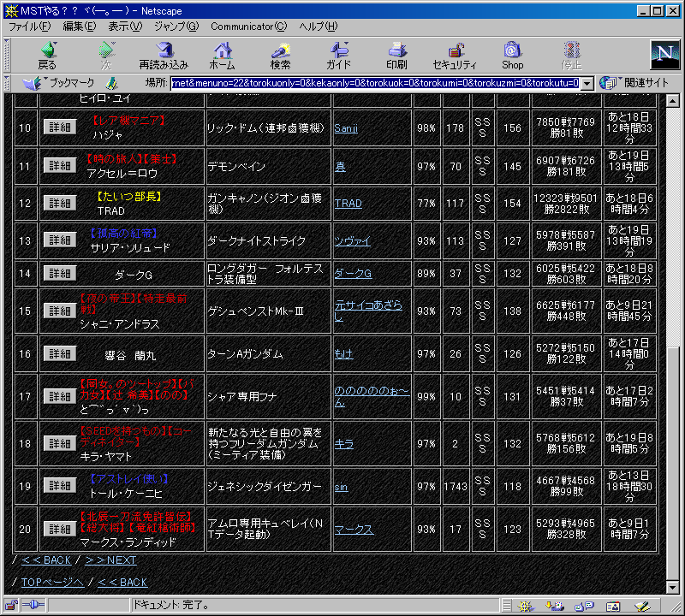
Task: Open the Shop toolbar icon
Action: [x=512, y=56]
